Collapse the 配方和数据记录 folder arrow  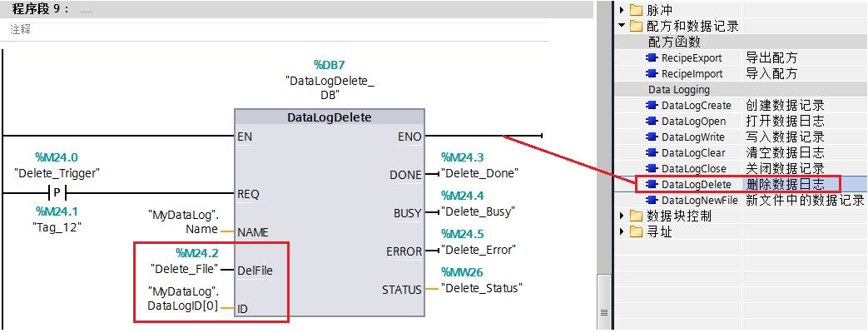click(622, 27)
